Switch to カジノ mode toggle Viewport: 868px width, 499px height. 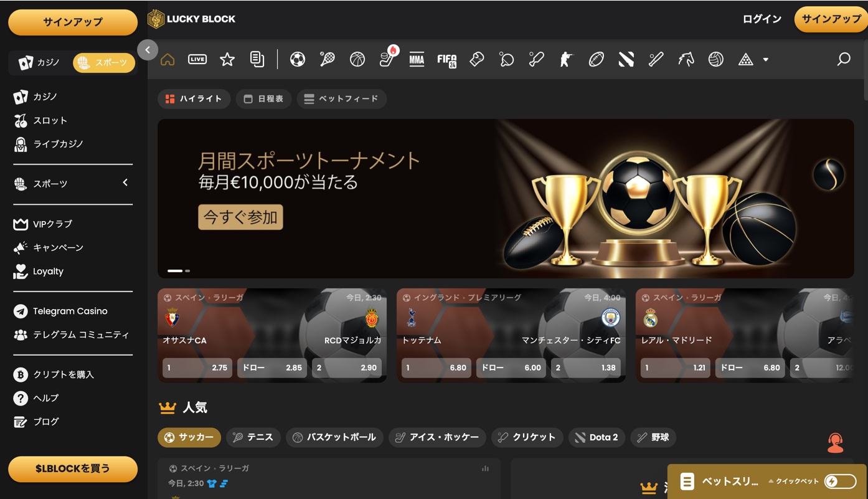tap(40, 62)
